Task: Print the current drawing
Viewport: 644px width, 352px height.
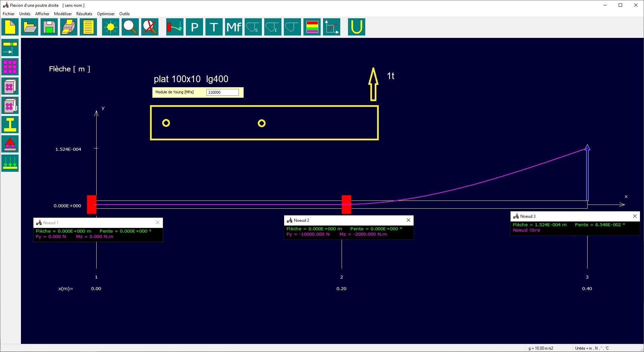Action: [69, 27]
